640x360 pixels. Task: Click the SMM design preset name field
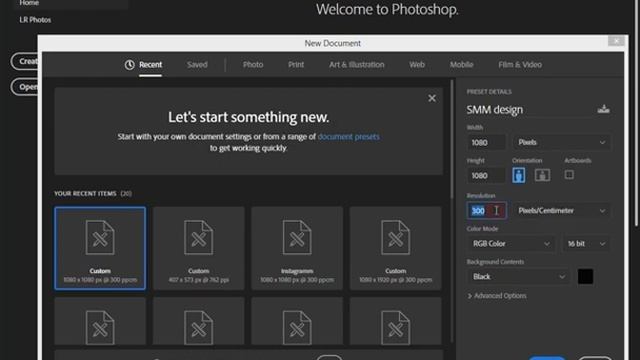(x=530, y=109)
